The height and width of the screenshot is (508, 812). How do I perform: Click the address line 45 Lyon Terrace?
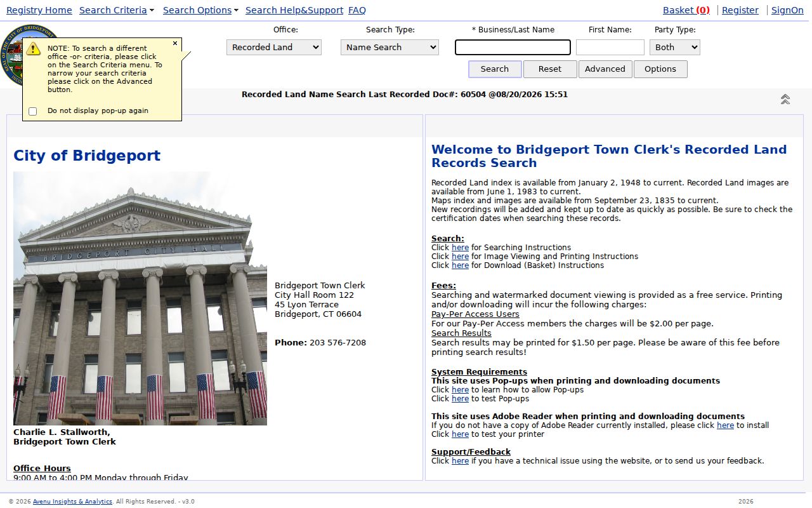(306, 305)
